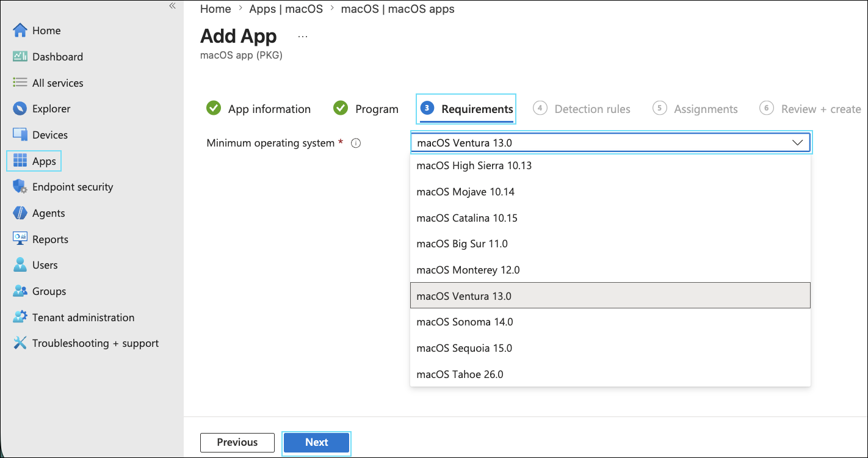Go to macOS | macOS apps breadcrumb
This screenshot has height=458, width=868.
[397, 9]
